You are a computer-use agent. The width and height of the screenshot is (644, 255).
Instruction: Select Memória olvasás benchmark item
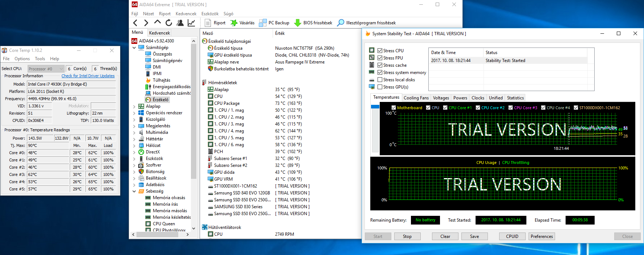coord(169,198)
